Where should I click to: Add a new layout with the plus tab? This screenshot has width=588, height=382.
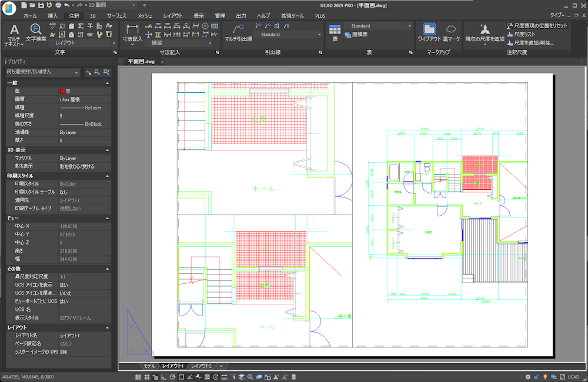(x=221, y=366)
